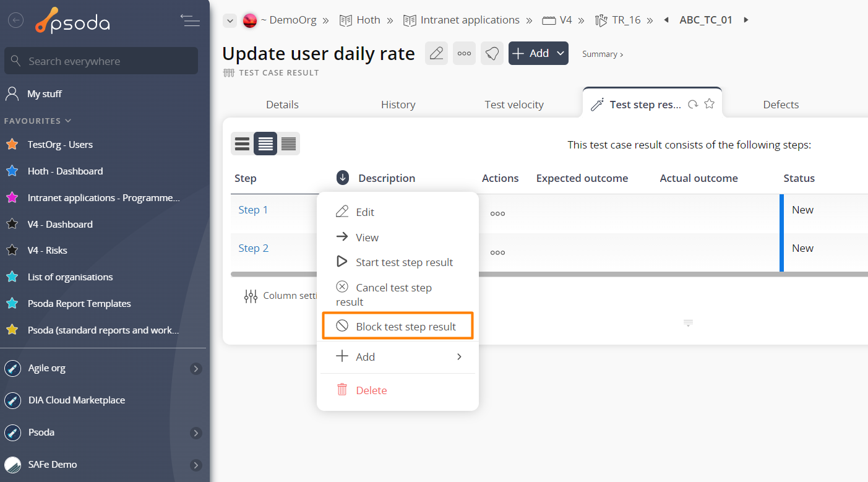Expand the Agile org chevron
Image resolution: width=868 pixels, height=482 pixels.
click(196, 369)
